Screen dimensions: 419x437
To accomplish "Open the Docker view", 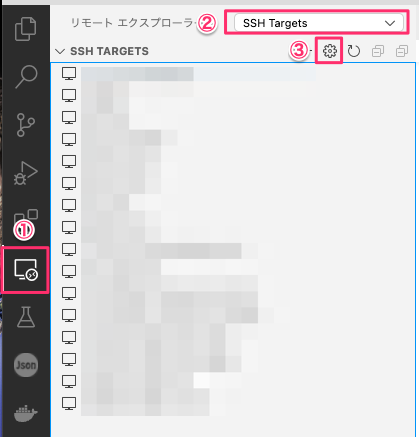I will coord(26,413).
